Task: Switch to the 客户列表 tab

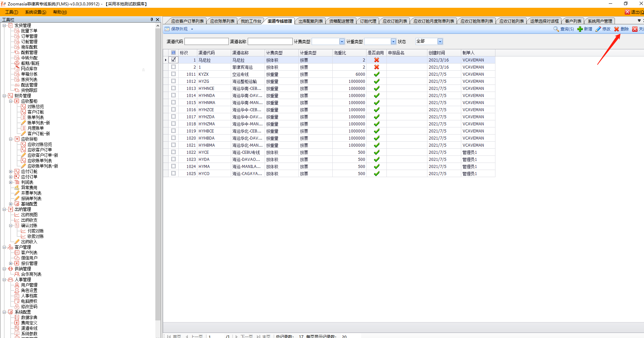Action: point(573,21)
